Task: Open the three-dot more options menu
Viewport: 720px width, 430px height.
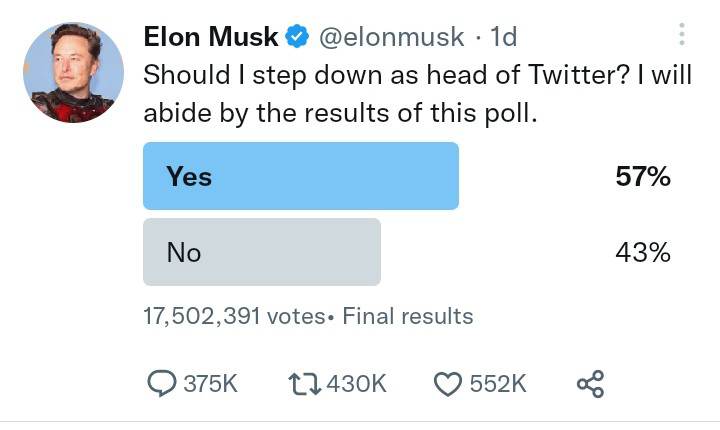Action: pyautogui.click(x=682, y=36)
